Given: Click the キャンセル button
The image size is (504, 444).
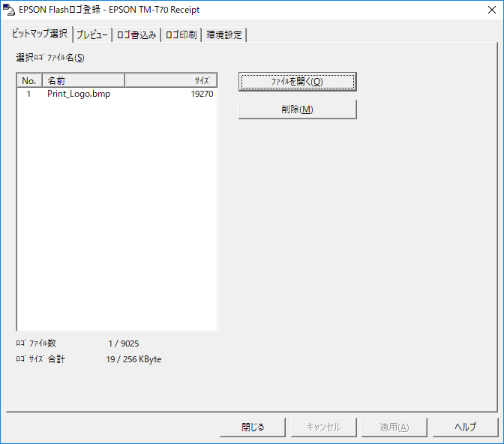Looking at the screenshot, I should pyautogui.click(x=323, y=427).
